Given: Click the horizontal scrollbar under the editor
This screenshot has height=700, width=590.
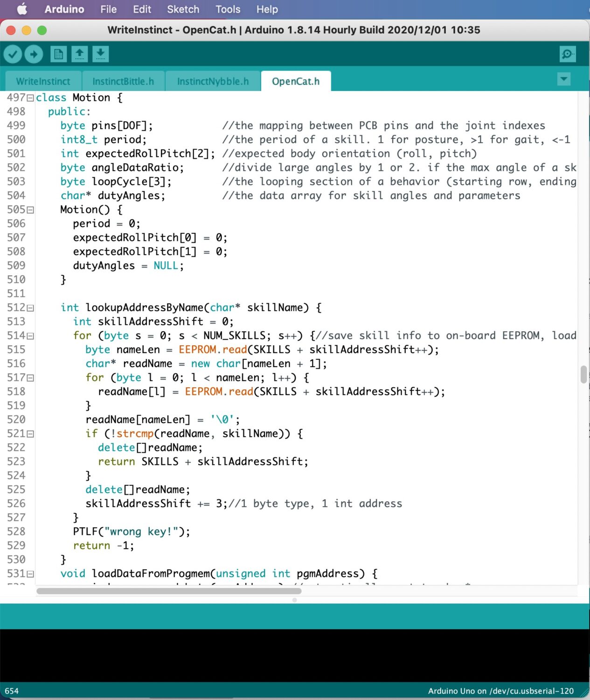Looking at the screenshot, I should (169, 591).
